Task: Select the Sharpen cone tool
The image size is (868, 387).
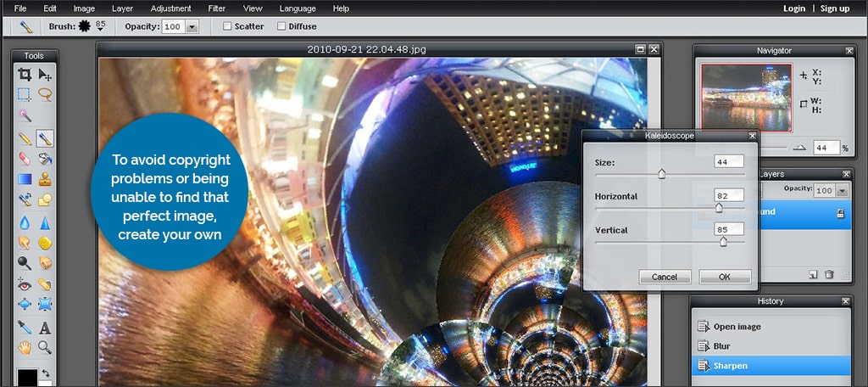Action: pyautogui.click(x=45, y=223)
